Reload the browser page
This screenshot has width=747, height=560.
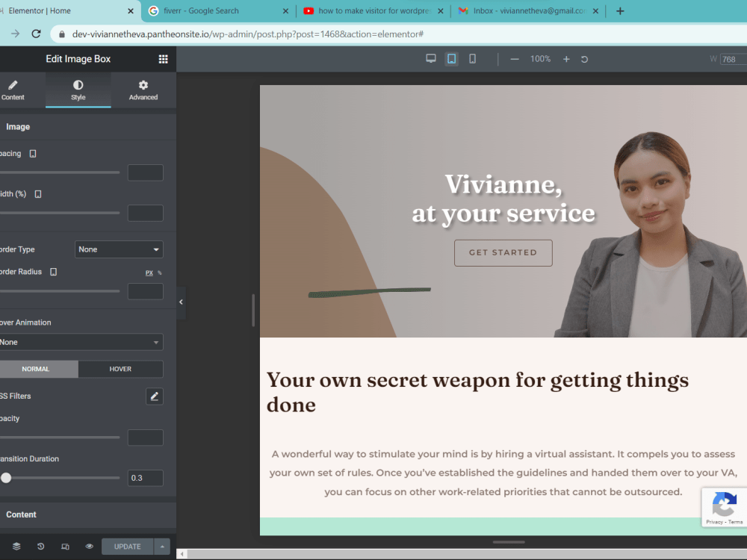point(36,34)
